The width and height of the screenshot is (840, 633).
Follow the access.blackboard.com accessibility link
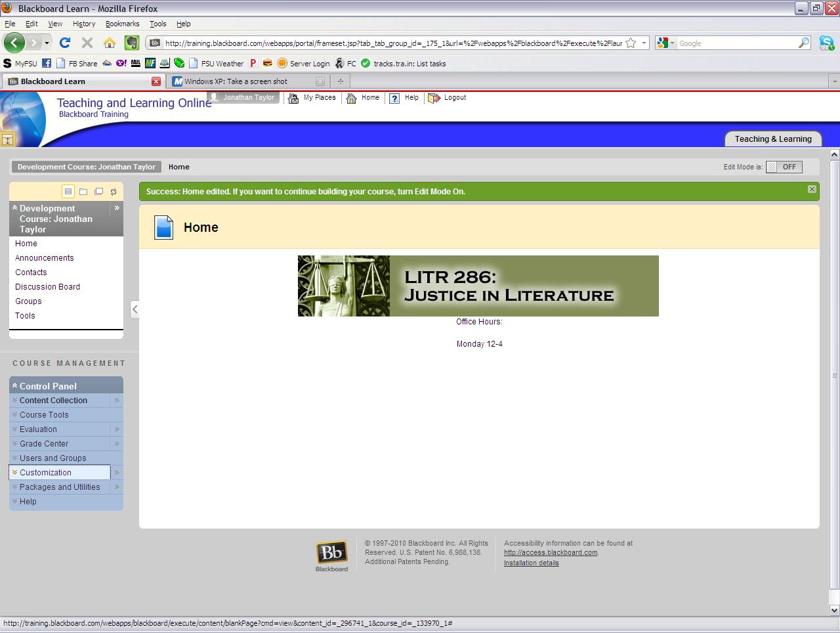pyautogui.click(x=550, y=553)
